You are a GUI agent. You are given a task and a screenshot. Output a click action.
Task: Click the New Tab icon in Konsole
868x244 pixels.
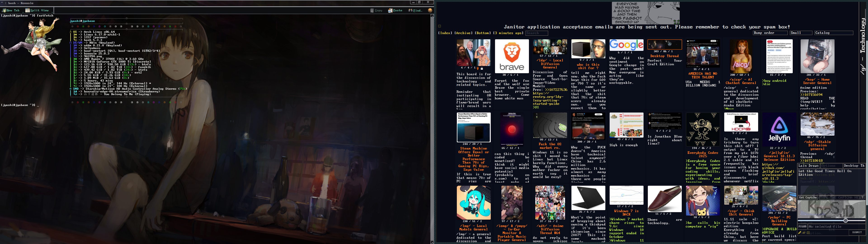coord(4,10)
